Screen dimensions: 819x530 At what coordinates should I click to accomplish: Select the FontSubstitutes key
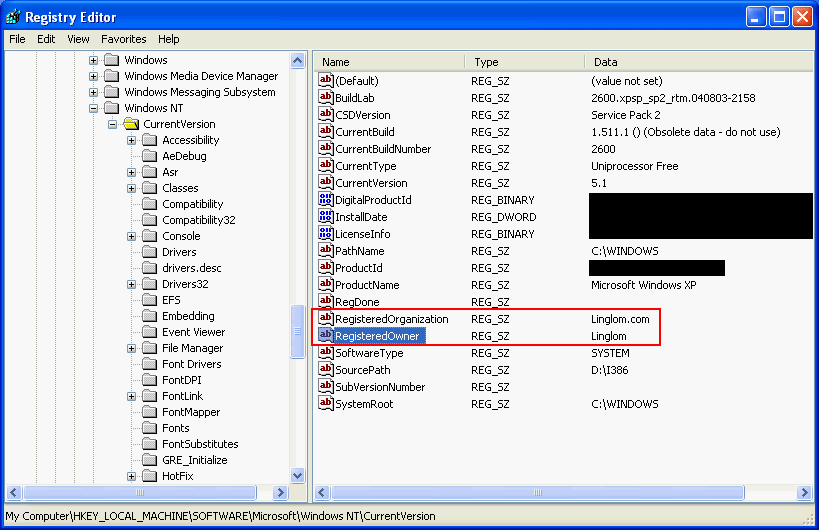200,444
